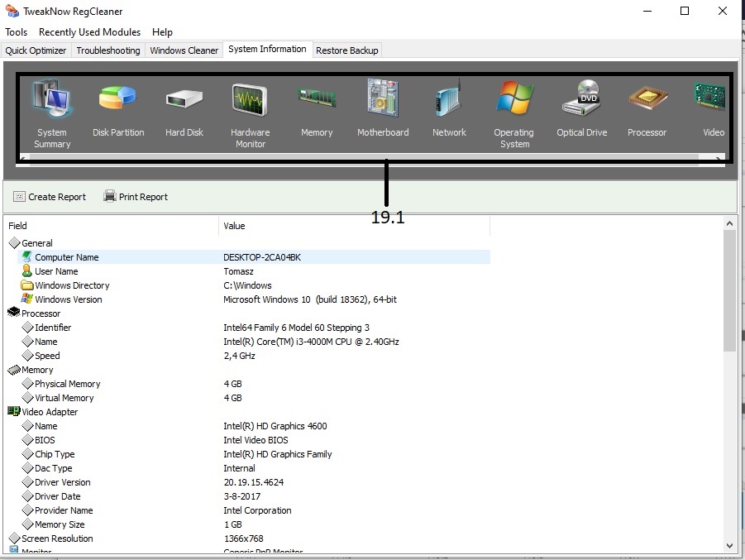Click the 1366x768 resolution value

243,538
